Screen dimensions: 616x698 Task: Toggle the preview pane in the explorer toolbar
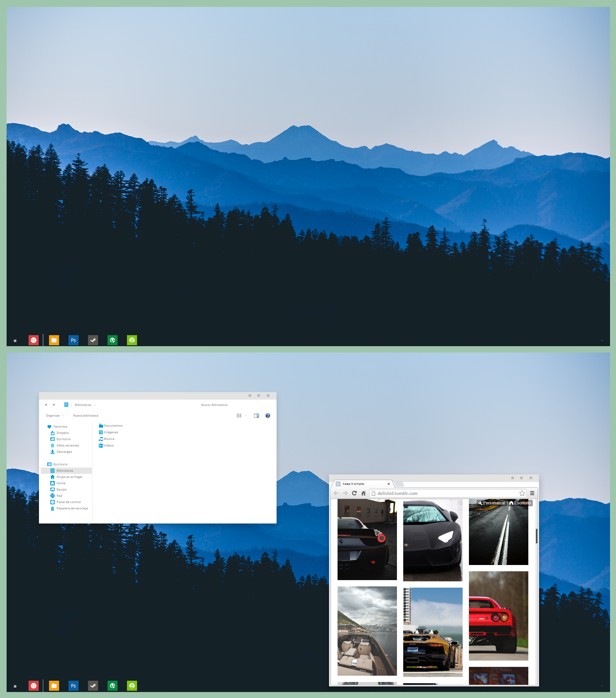(x=256, y=416)
